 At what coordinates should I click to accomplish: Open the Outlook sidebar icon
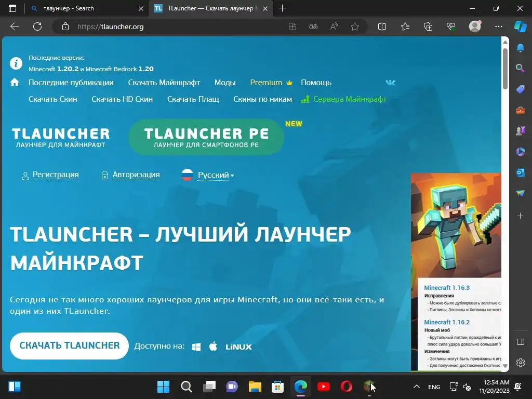pyautogui.click(x=520, y=172)
